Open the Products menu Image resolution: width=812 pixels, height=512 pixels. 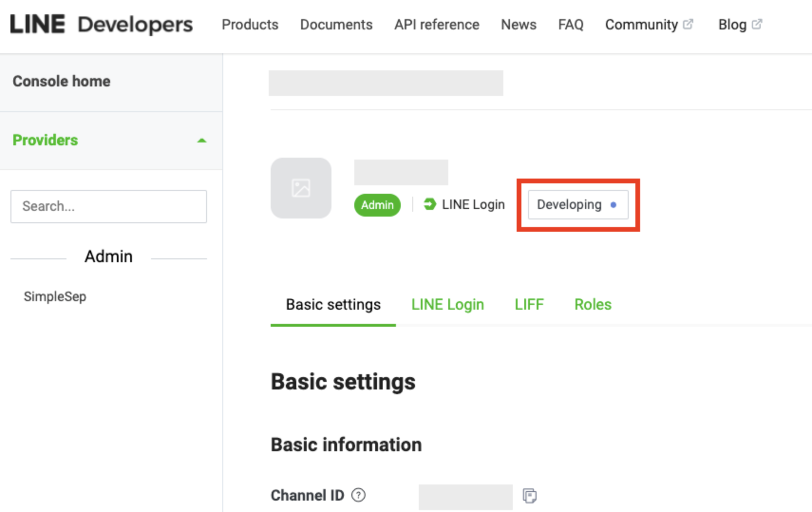click(x=250, y=25)
